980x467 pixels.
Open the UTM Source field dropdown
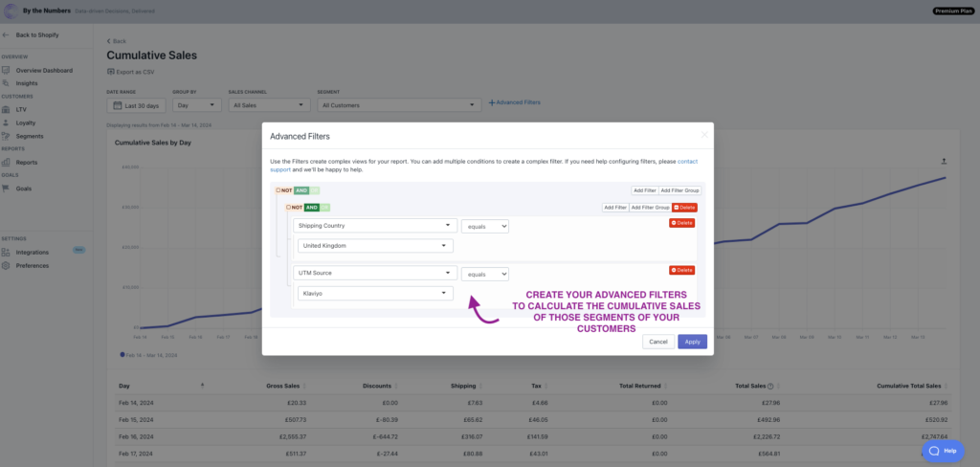(x=375, y=273)
